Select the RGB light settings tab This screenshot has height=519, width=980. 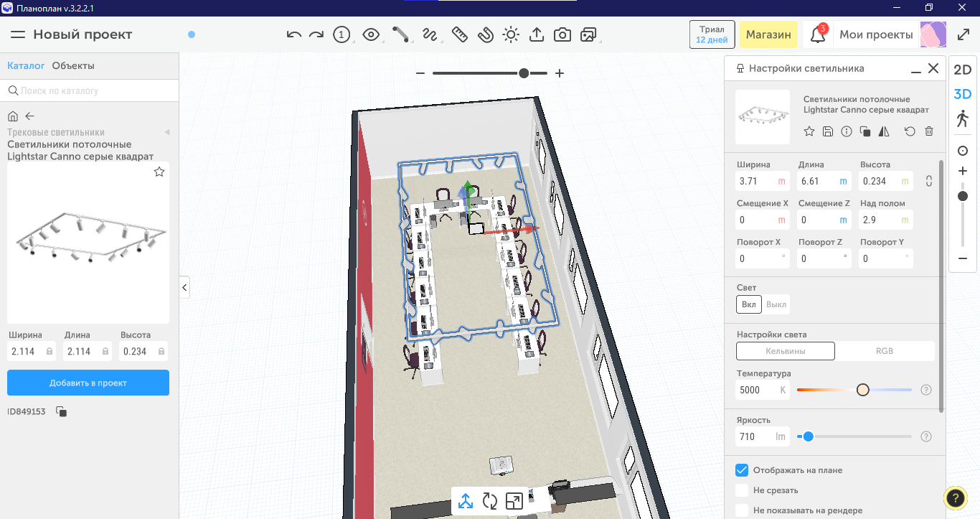click(x=885, y=351)
